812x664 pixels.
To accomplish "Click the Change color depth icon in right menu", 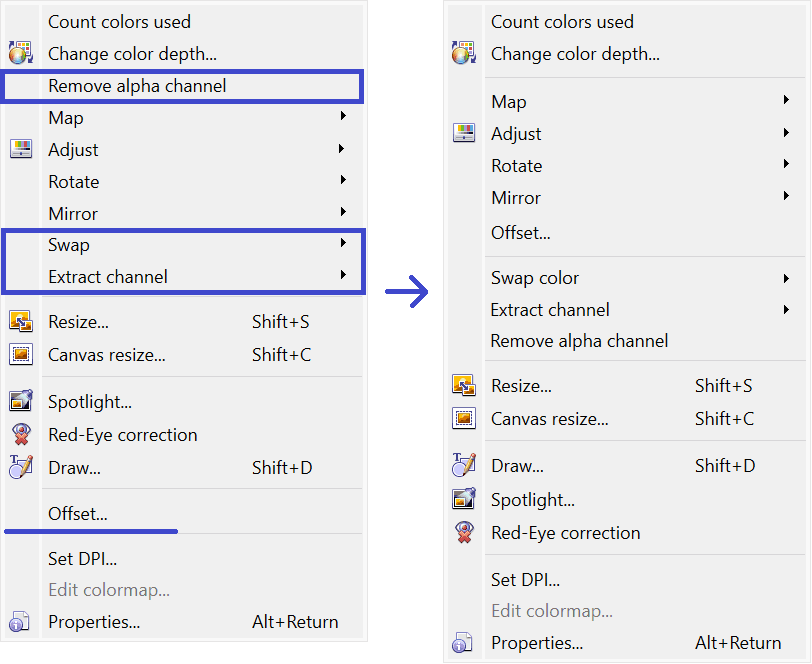I will click(x=464, y=54).
